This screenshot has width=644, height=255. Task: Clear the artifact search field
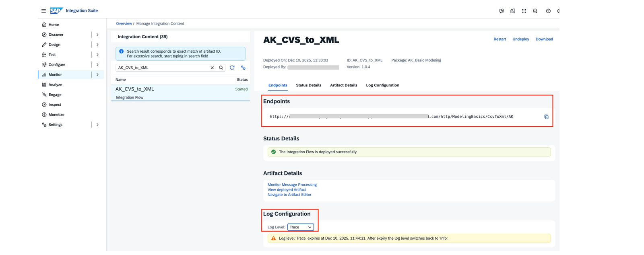(212, 68)
